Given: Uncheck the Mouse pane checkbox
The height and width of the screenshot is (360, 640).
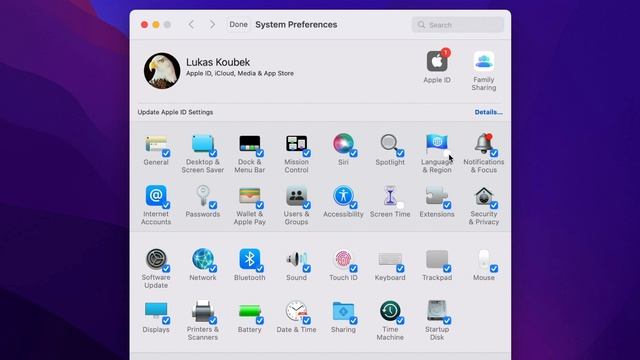Looking at the screenshot, I should coord(494,269).
